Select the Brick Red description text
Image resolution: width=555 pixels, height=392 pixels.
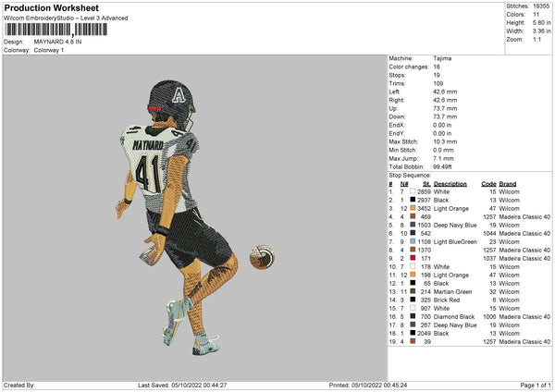click(x=447, y=300)
